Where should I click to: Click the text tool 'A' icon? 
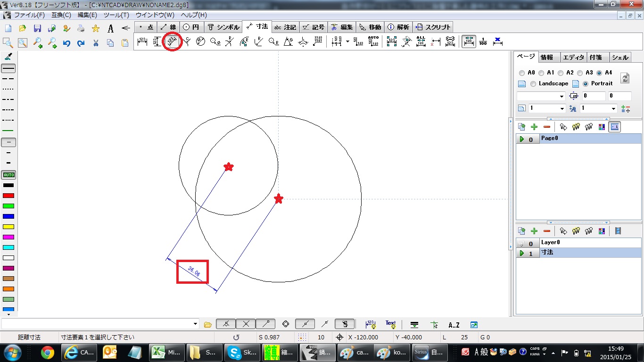click(110, 28)
